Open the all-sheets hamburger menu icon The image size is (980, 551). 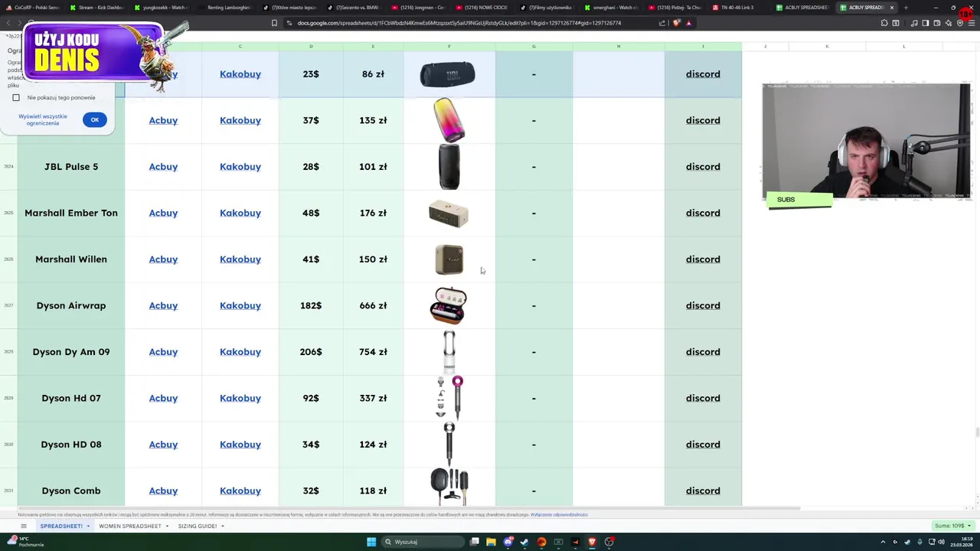[x=24, y=526]
